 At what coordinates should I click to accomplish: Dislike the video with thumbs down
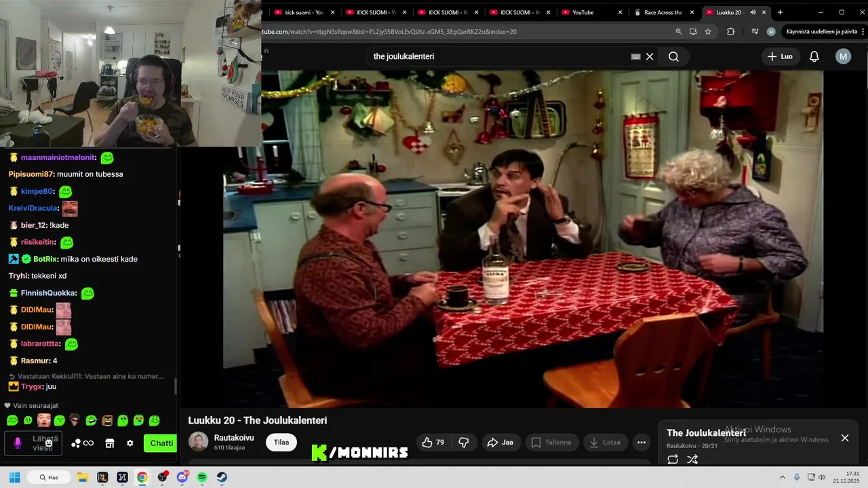click(464, 443)
